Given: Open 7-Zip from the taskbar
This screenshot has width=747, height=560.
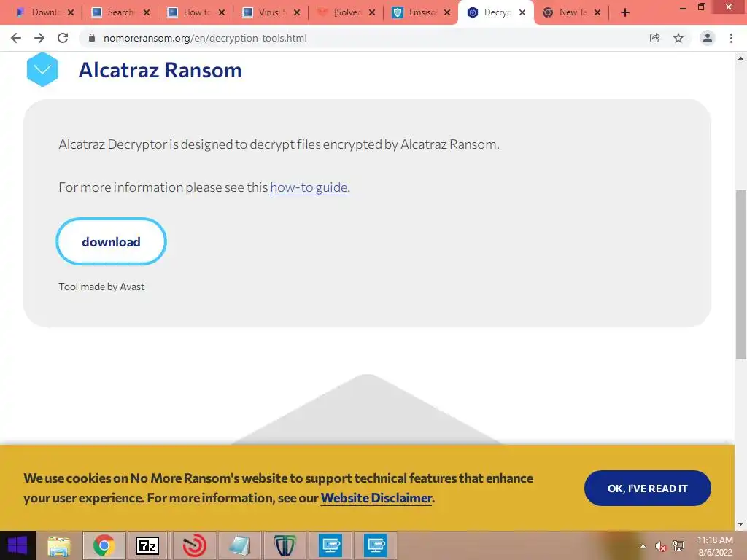Looking at the screenshot, I should (147, 545).
